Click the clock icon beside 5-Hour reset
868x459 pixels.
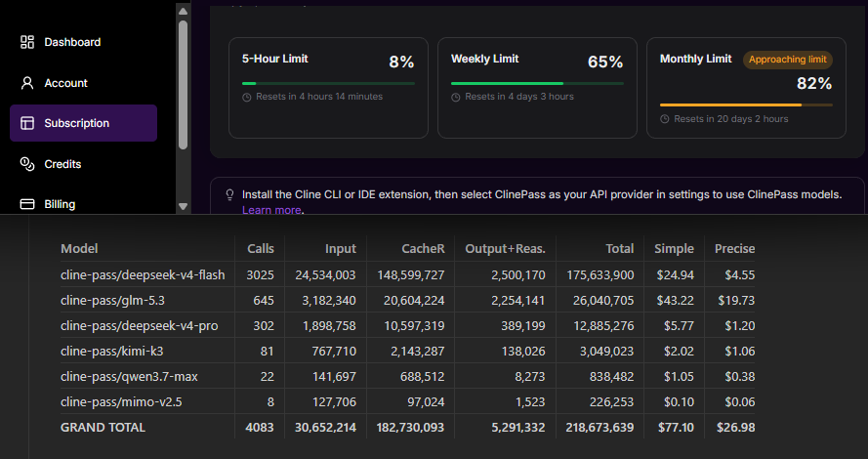[x=247, y=97]
